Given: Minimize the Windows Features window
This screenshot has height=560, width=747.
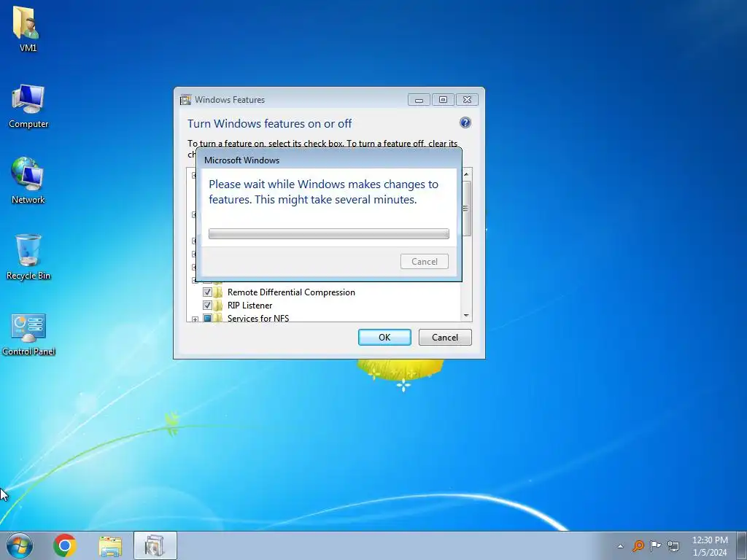Looking at the screenshot, I should pyautogui.click(x=419, y=99).
